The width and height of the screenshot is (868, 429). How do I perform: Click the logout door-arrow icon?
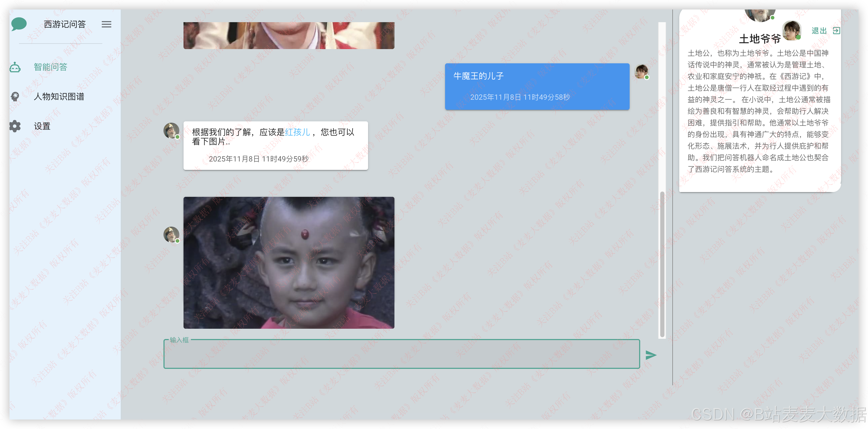click(836, 31)
